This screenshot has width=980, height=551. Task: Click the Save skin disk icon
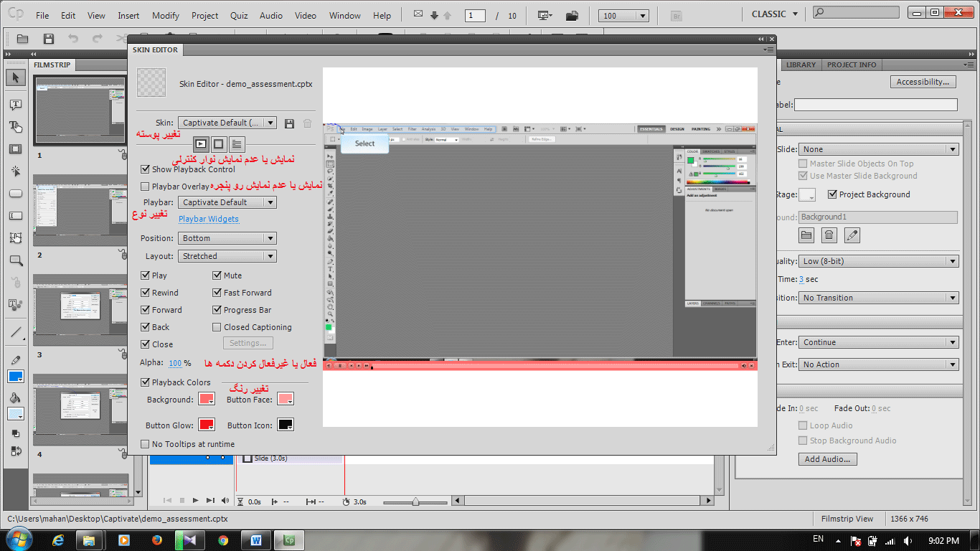click(x=289, y=123)
